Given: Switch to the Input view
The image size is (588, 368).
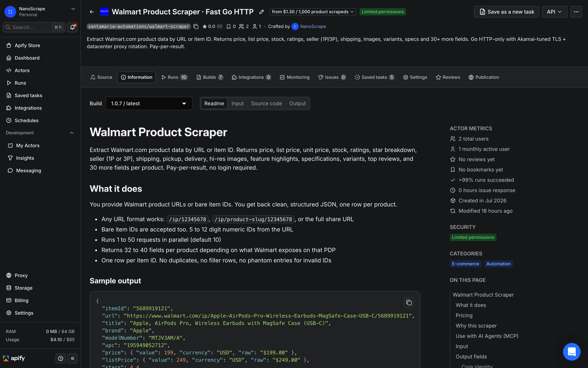Looking at the screenshot, I should coord(237,103).
